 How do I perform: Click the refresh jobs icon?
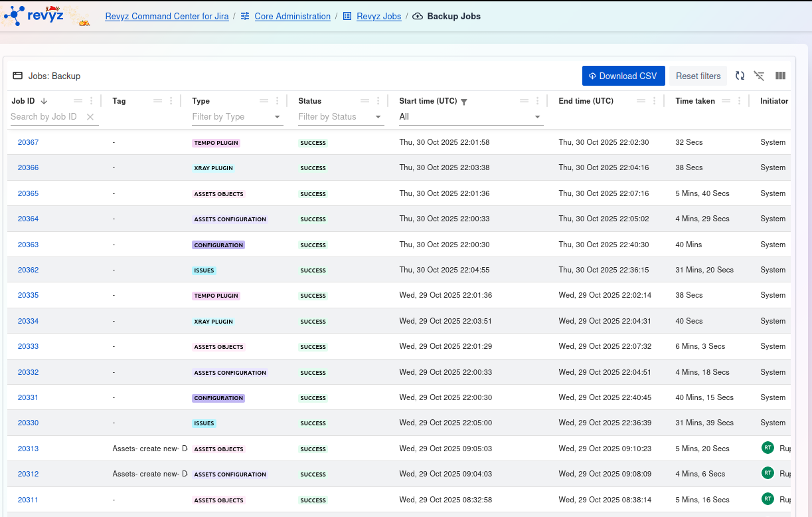(740, 76)
